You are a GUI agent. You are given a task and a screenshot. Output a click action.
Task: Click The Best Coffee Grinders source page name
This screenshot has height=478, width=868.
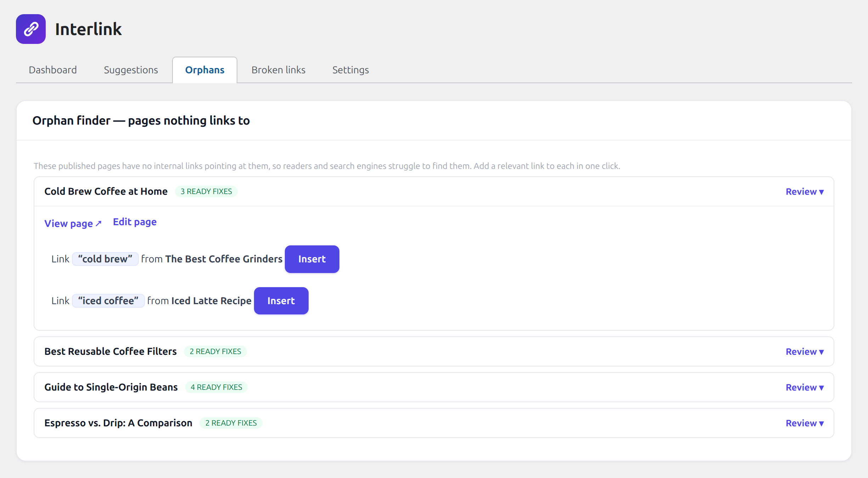(224, 259)
